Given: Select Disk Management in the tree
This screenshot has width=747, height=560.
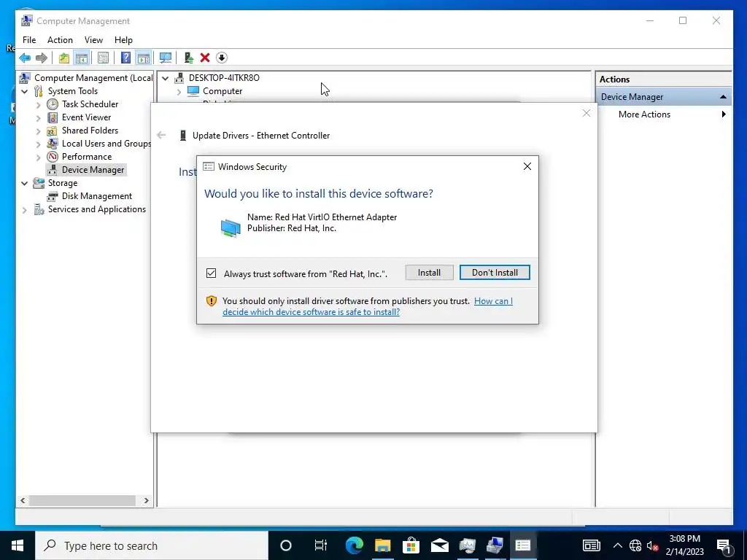Looking at the screenshot, I should [97, 196].
